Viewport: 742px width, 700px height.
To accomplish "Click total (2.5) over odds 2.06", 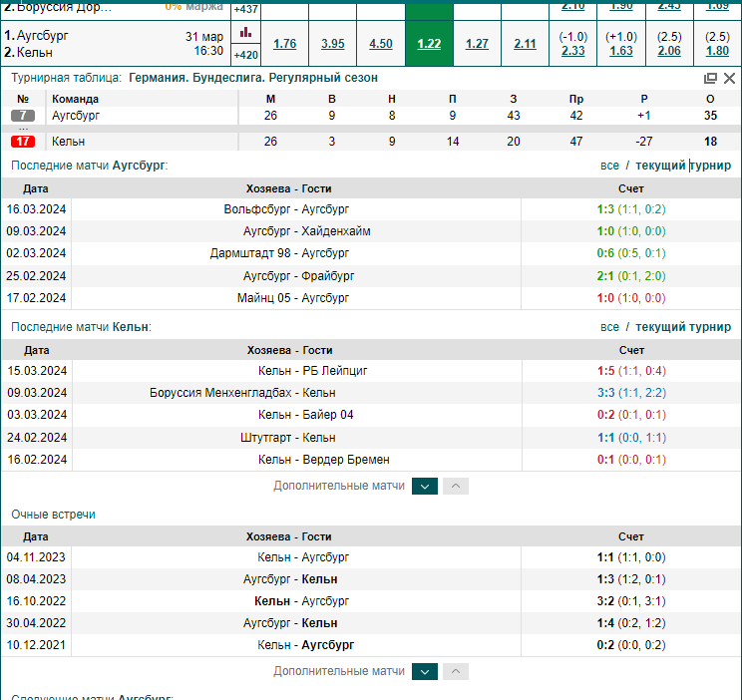I will [x=669, y=51].
